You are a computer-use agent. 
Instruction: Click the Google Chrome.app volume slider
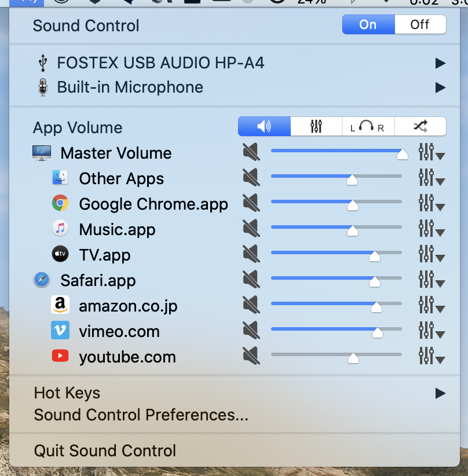337,204
